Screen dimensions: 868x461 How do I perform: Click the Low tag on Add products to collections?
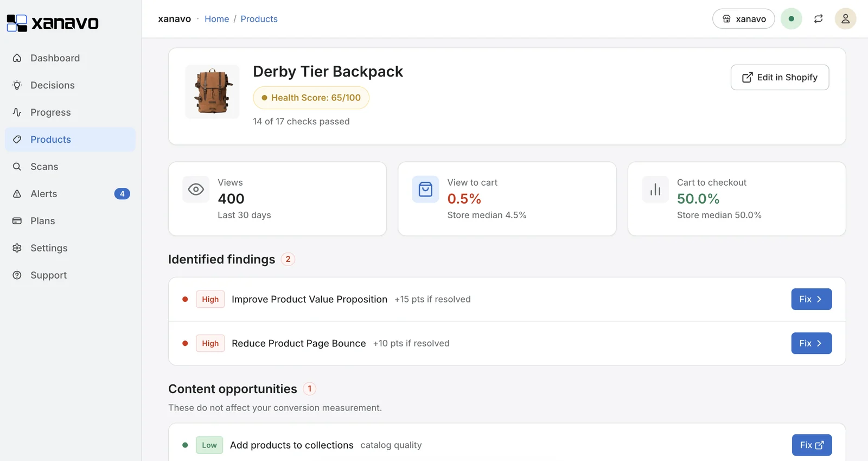tap(209, 445)
